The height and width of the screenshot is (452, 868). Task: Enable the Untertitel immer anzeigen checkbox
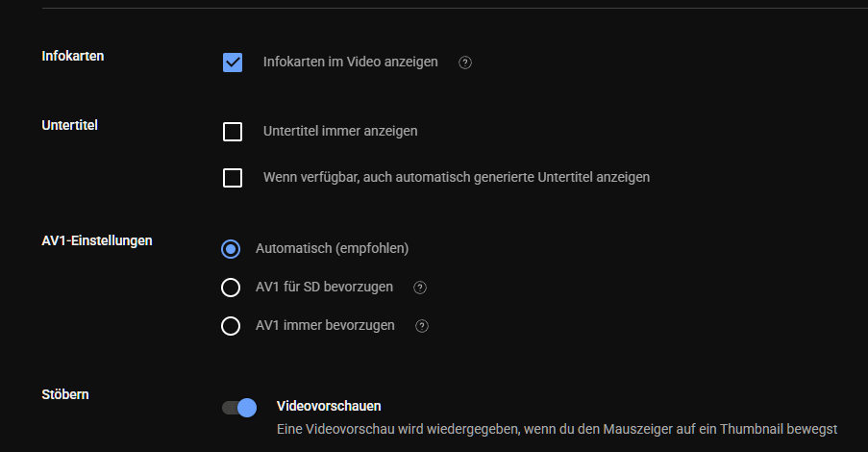pos(232,132)
